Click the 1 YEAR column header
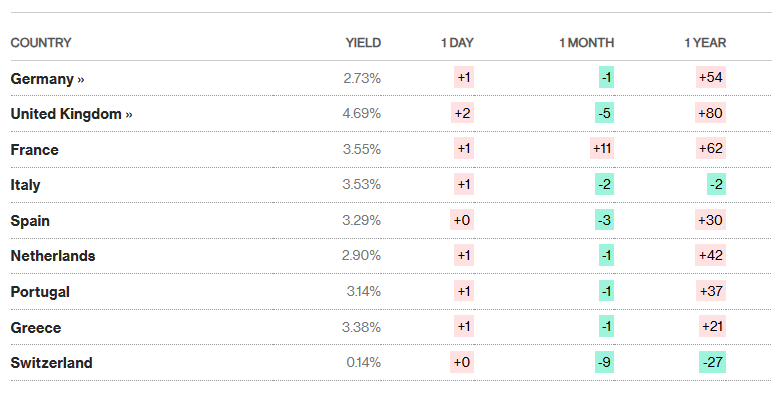 (705, 43)
